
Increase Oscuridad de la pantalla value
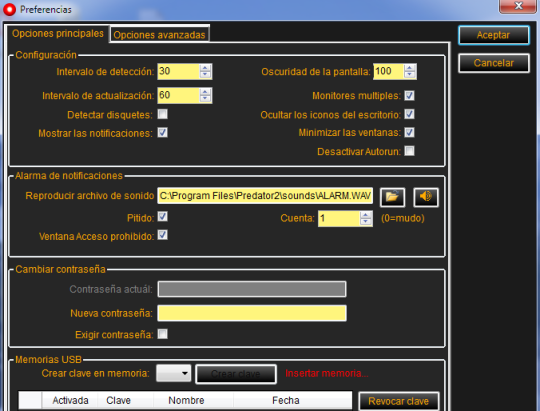(x=409, y=68)
